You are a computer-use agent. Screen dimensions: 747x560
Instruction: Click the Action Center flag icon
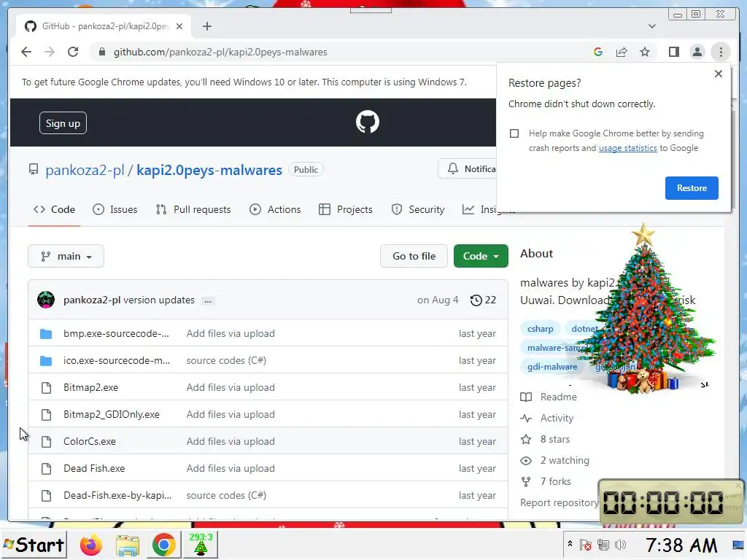coord(586,545)
